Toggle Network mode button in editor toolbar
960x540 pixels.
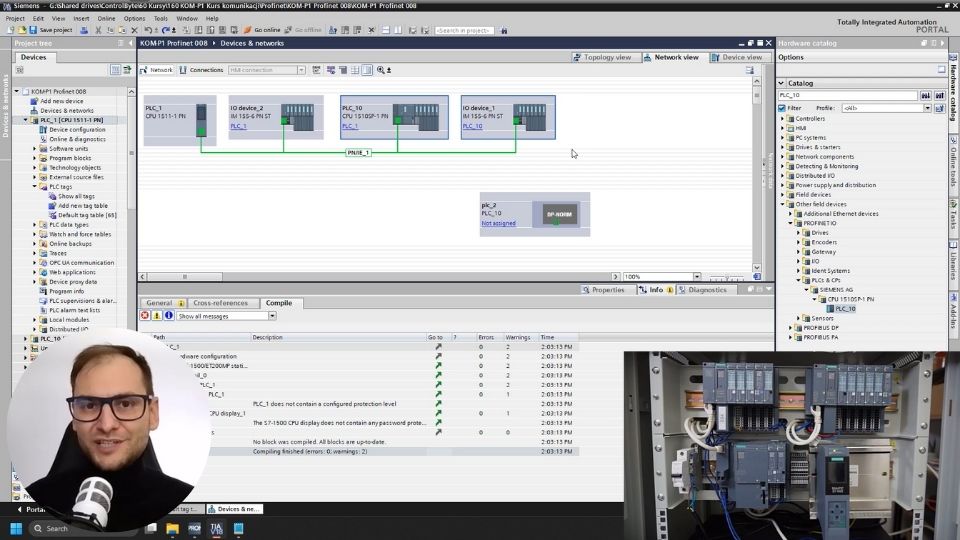pyautogui.click(x=157, y=70)
